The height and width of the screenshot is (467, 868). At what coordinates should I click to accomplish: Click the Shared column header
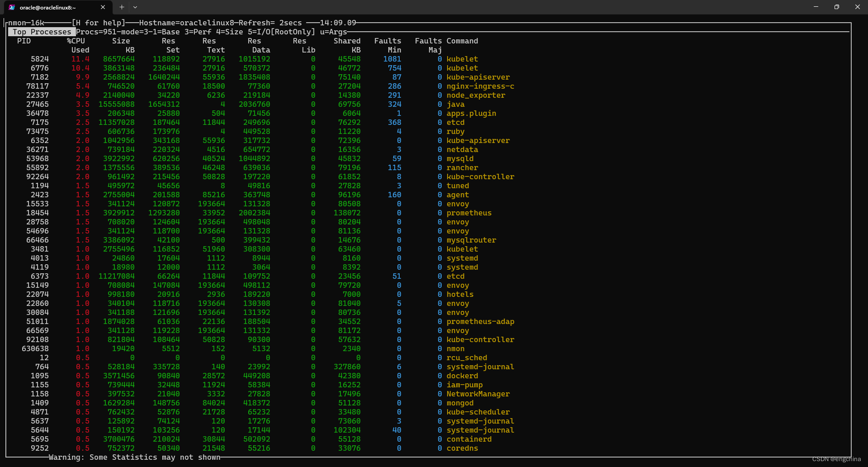pos(347,41)
